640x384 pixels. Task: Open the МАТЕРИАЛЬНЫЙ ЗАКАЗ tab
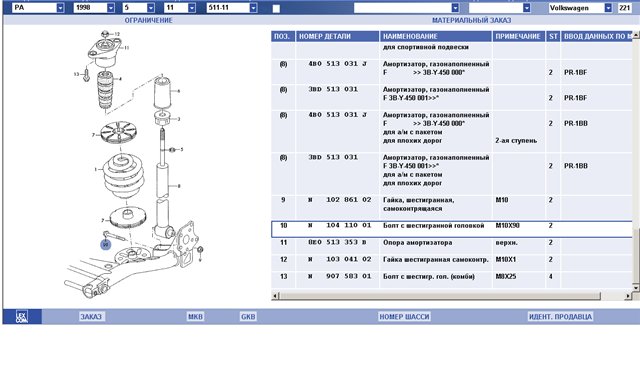point(471,20)
